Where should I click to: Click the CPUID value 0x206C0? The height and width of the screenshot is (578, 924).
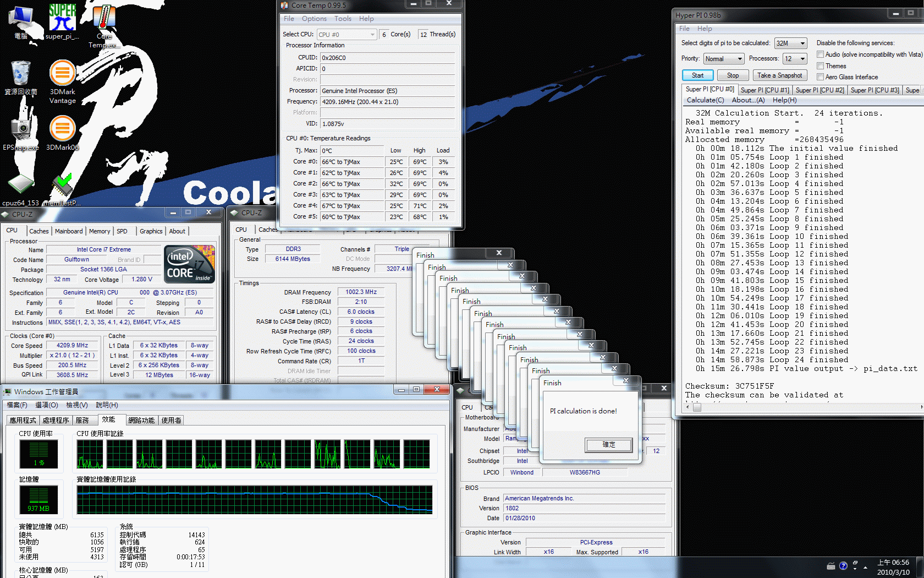tap(388, 58)
